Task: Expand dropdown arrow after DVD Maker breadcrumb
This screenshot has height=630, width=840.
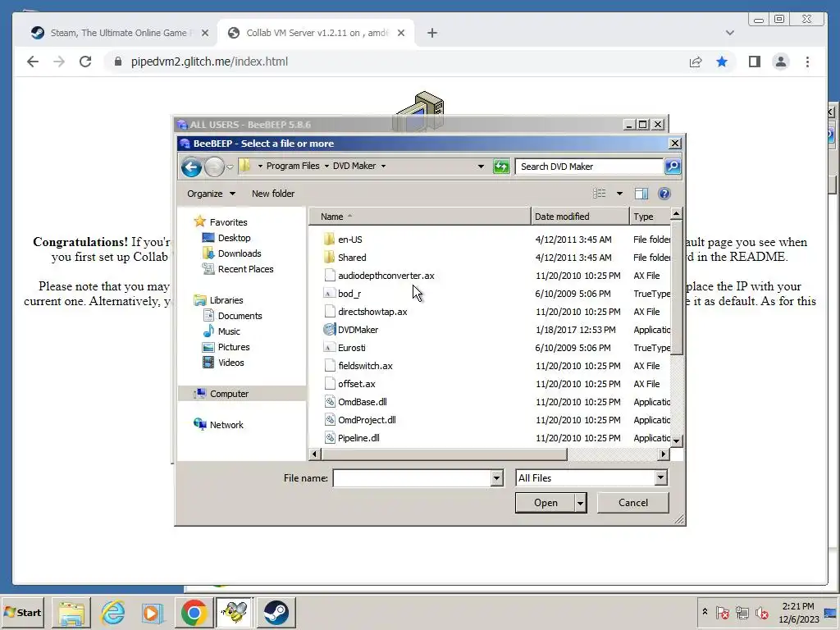Action: click(384, 166)
